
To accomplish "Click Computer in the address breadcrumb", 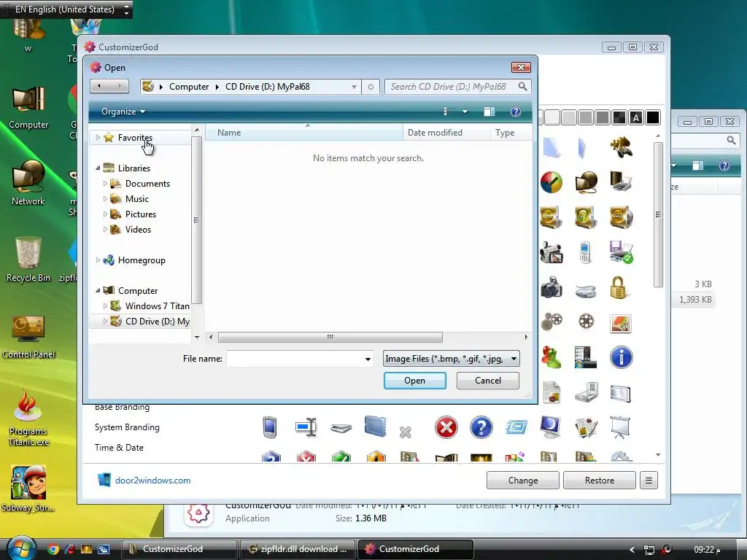I will pos(189,87).
